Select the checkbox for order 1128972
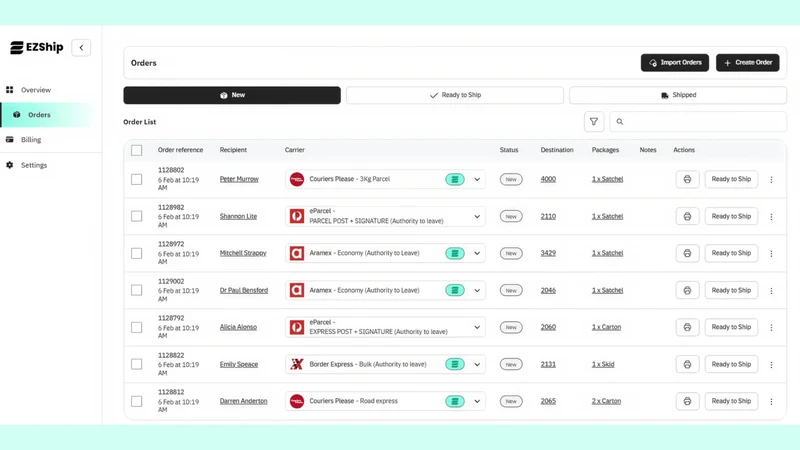This screenshot has height=450, width=800. click(137, 254)
